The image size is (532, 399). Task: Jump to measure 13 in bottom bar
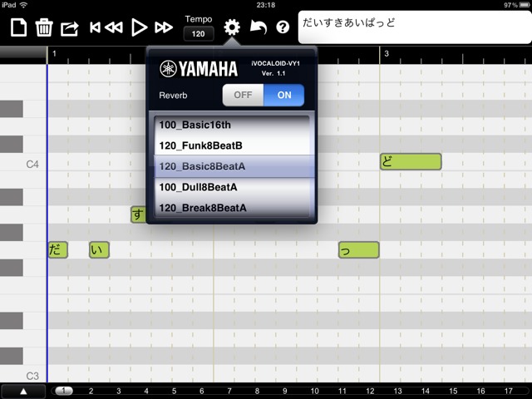pyautogui.click(x=397, y=391)
